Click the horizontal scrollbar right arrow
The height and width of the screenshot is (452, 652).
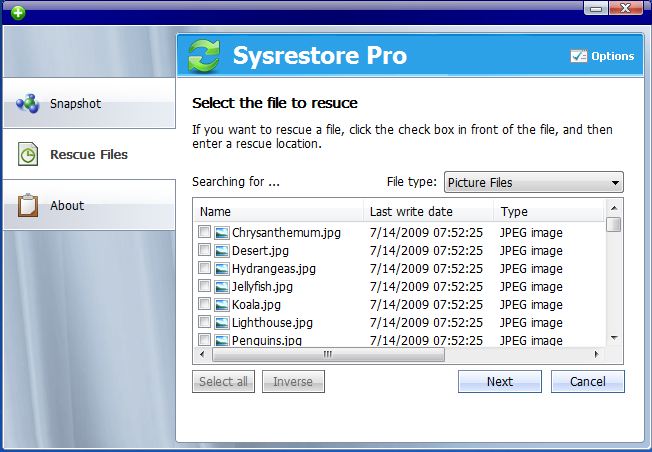tap(597, 354)
